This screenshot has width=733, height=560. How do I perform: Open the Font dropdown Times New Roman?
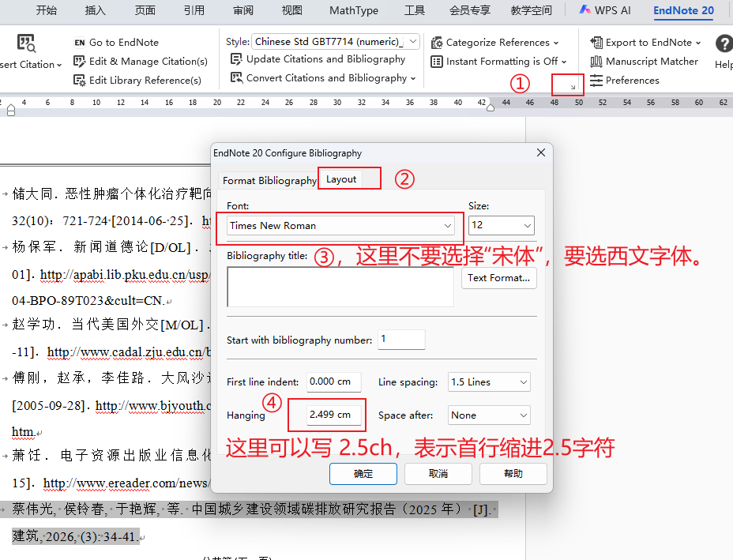pos(340,226)
